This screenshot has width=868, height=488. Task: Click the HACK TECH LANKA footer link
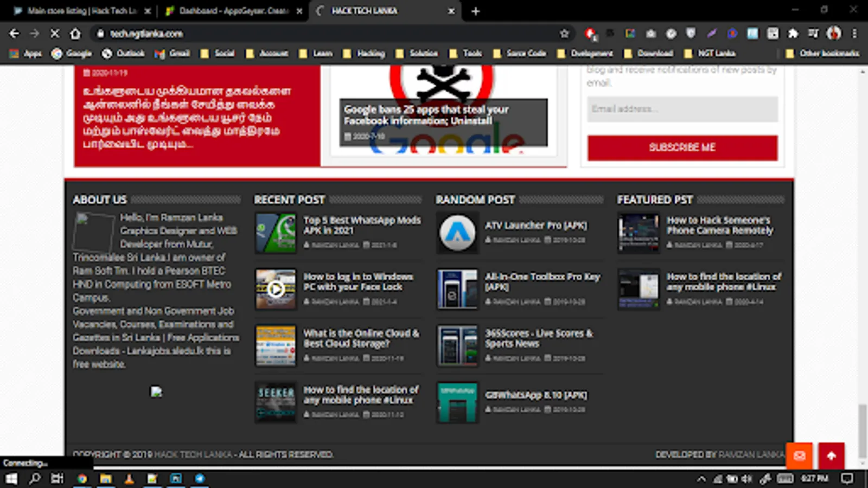coord(193,454)
